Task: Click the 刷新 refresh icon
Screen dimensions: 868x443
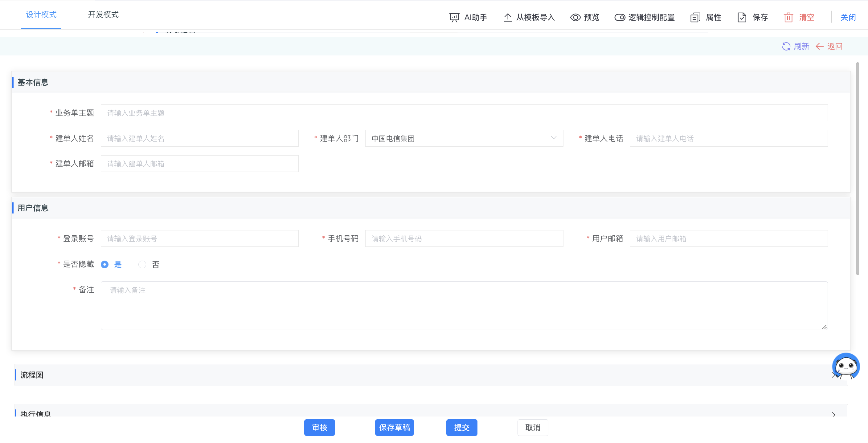Action: coord(786,47)
